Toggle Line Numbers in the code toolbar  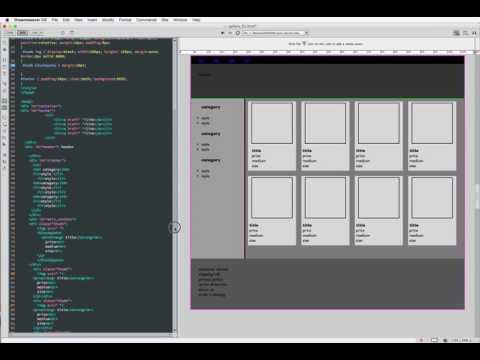click(x=5, y=101)
